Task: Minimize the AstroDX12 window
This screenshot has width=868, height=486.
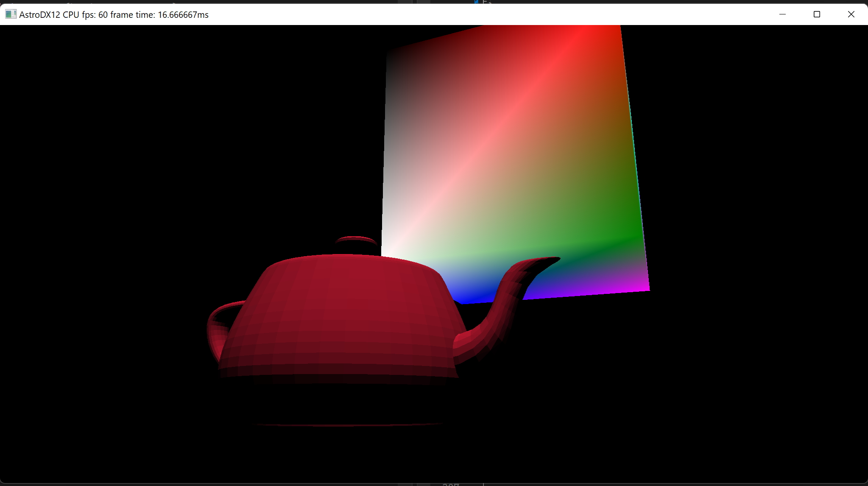Action: pos(782,14)
